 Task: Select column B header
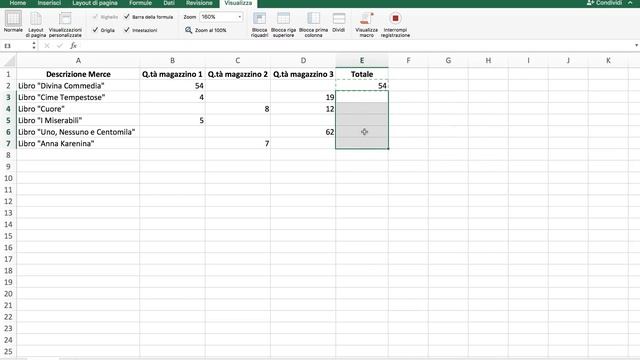click(x=172, y=60)
